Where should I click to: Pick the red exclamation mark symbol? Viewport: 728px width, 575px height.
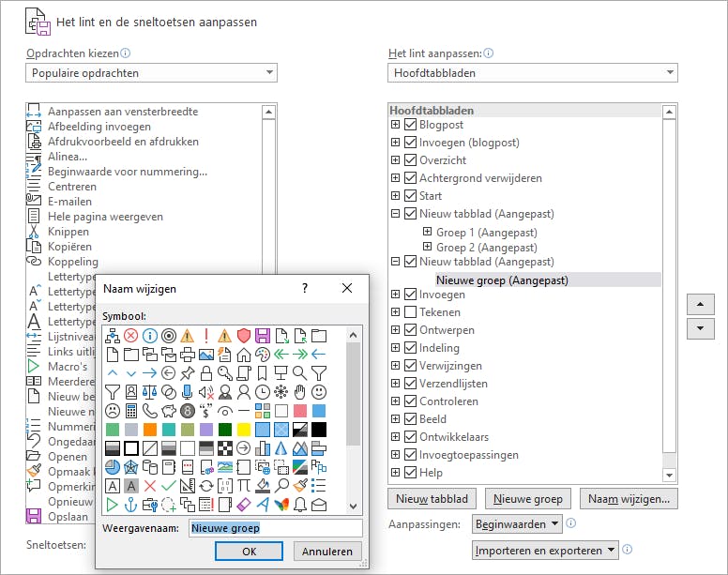tap(206, 336)
